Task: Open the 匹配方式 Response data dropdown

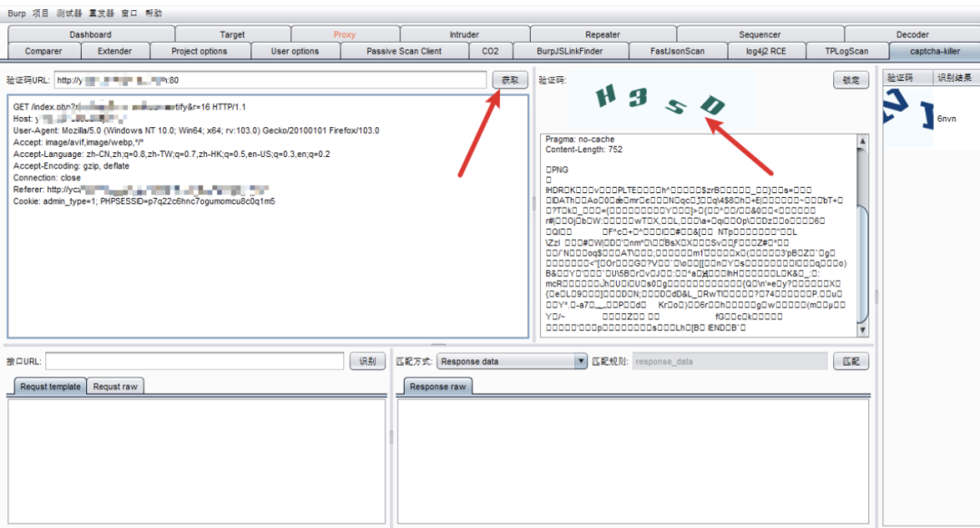Action: click(x=512, y=361)
